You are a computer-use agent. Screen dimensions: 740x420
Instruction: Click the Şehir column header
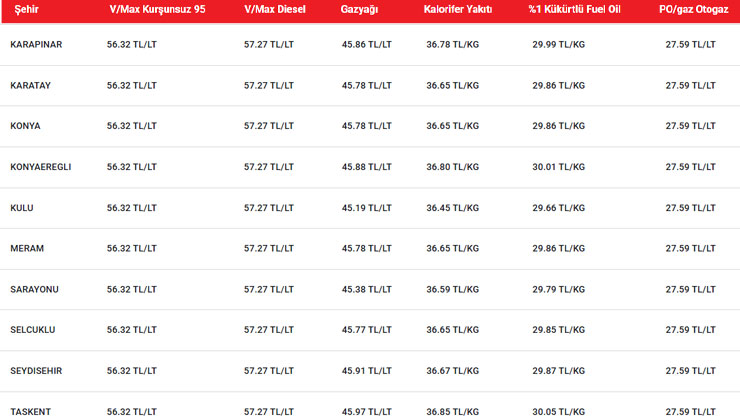(22, 9)
